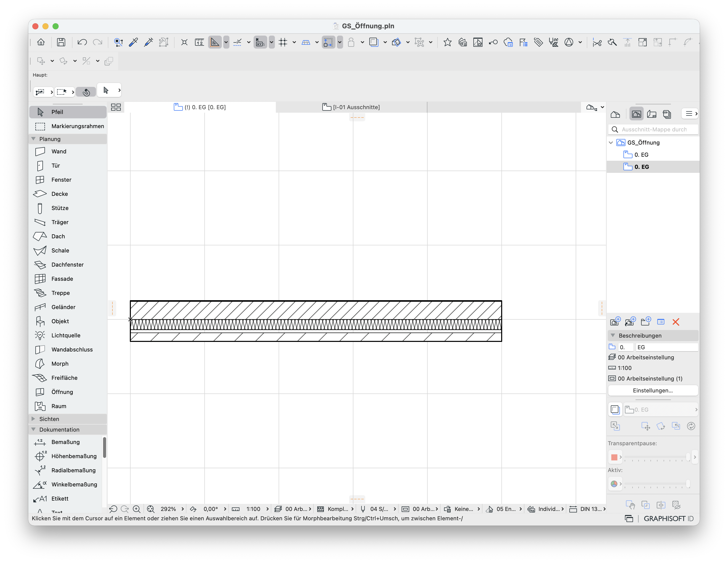Select the Wand tool
This screenshot has width=728, height=563.
(x=68, y=151)
